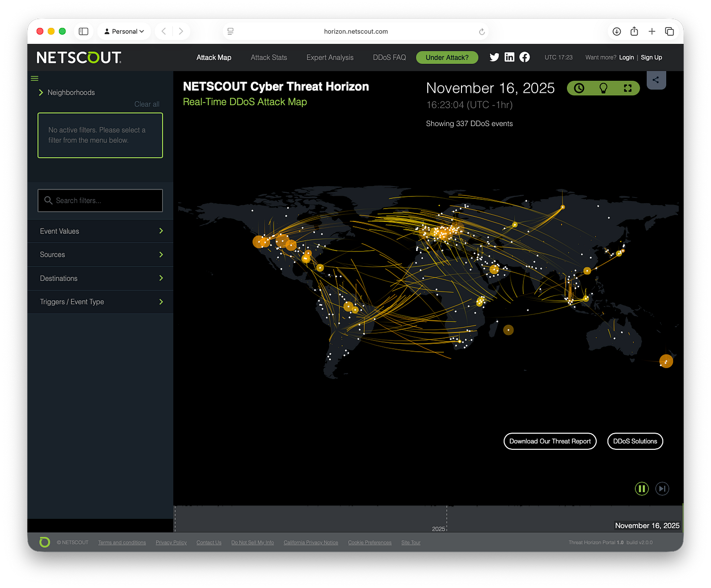Select the Attack Map tab

click(214, 57)
